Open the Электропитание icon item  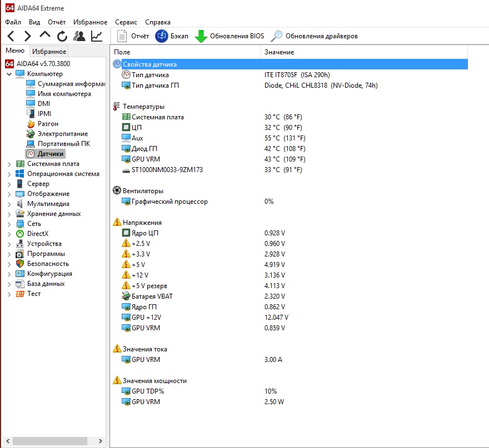(x=31, y=134)
